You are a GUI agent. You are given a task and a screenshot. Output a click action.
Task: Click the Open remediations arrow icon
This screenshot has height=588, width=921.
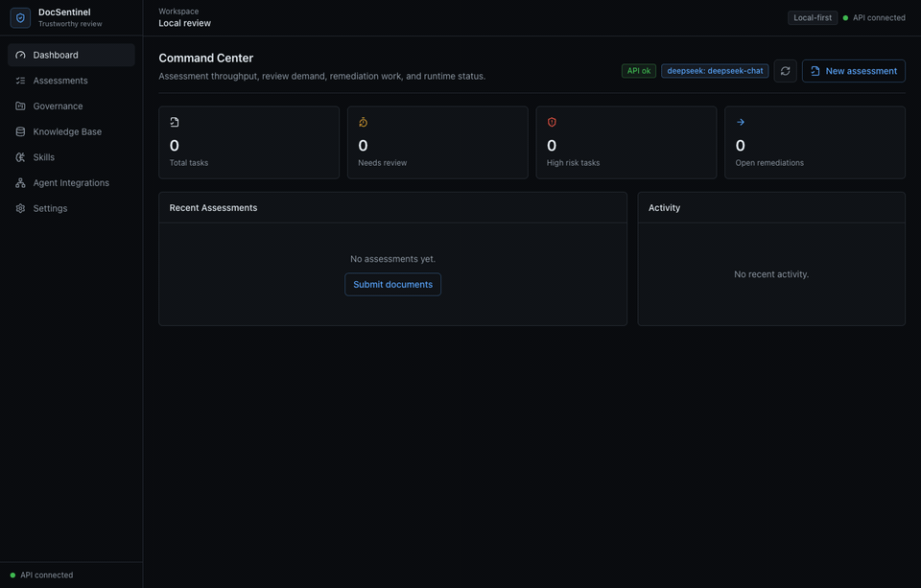tap(741, 122)
